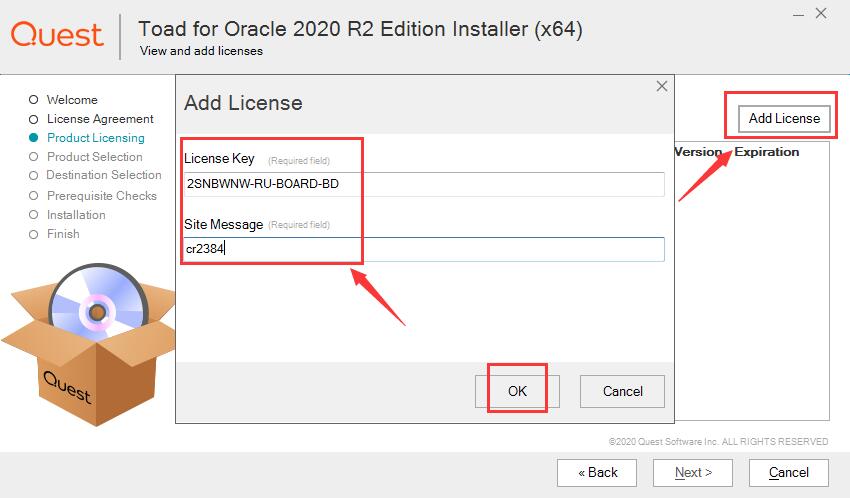Viewport: 850px width, 498px height.
Task: Go to the previous page with Back
Action: 597,472
